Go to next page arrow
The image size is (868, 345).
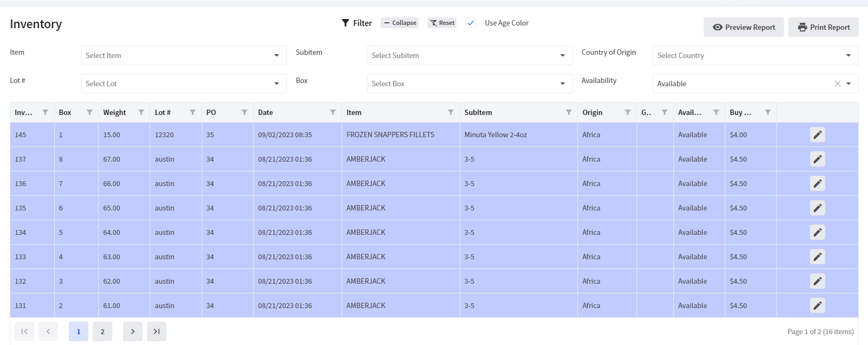pyautogui.click(x=132, y=331)
